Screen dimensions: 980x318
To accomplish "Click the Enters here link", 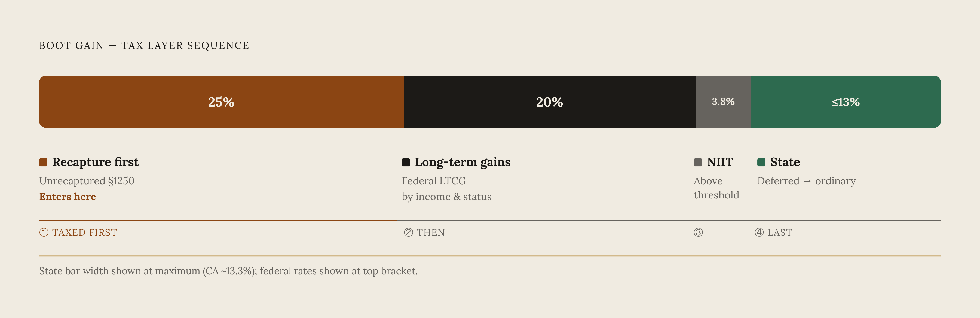I will coord(68,197).
